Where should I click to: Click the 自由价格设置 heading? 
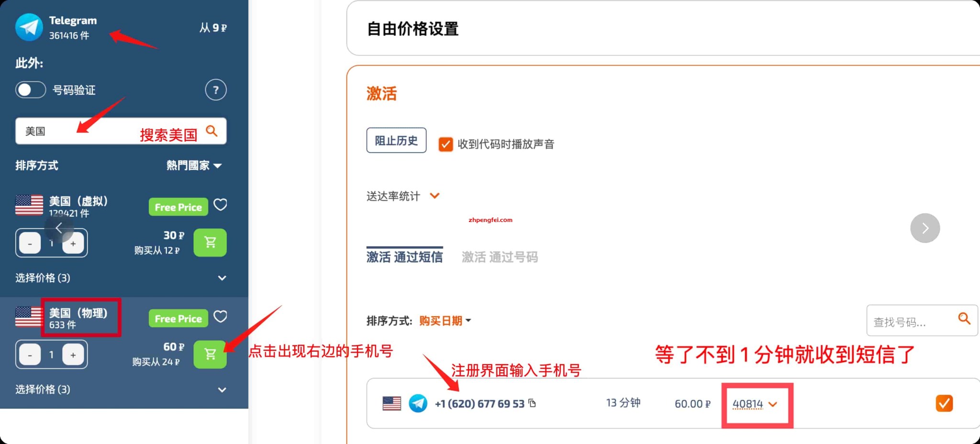click(x=412, y=29)
